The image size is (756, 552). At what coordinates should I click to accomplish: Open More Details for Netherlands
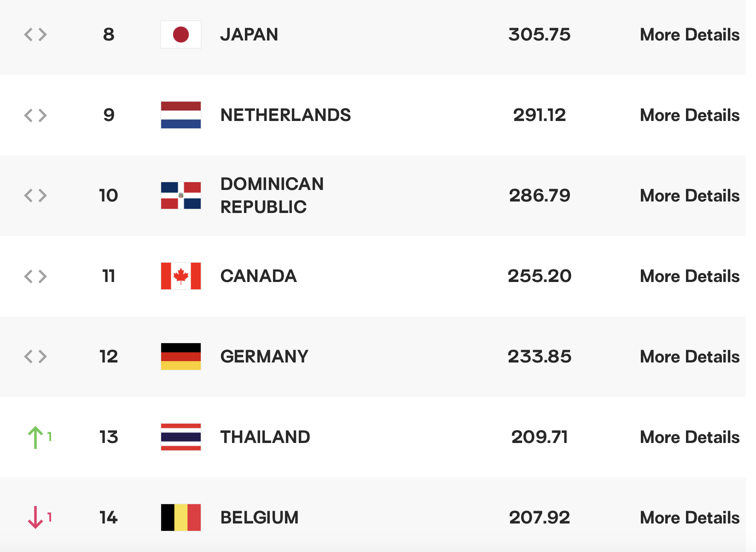click(690, 115)
